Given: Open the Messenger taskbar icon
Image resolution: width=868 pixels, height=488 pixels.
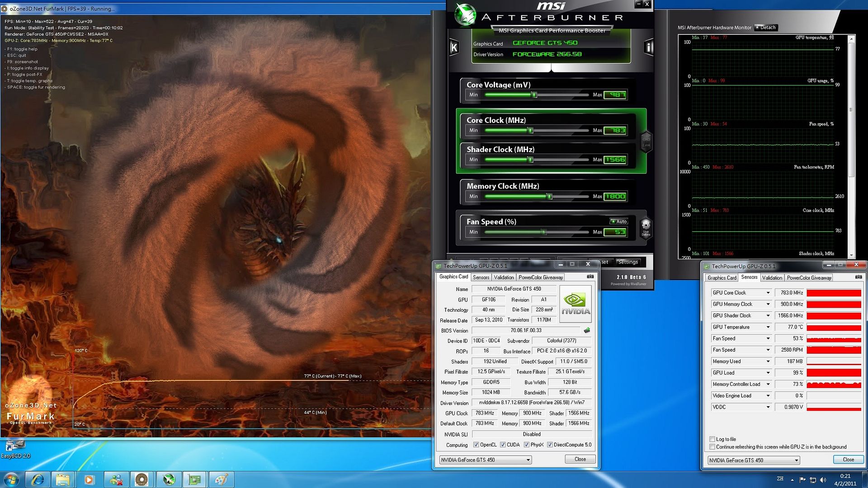Looking at the screenshot, I should tap(116, 479).
